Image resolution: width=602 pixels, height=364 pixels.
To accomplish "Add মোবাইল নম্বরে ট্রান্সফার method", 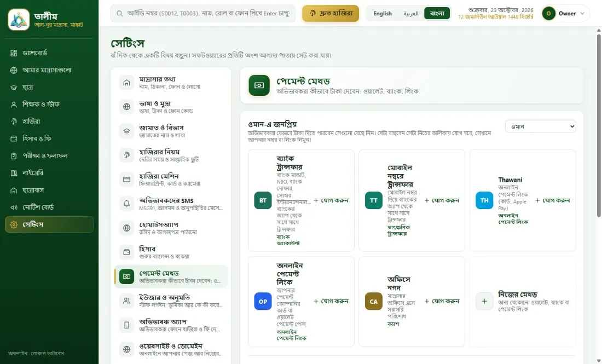I will point(442,200).
